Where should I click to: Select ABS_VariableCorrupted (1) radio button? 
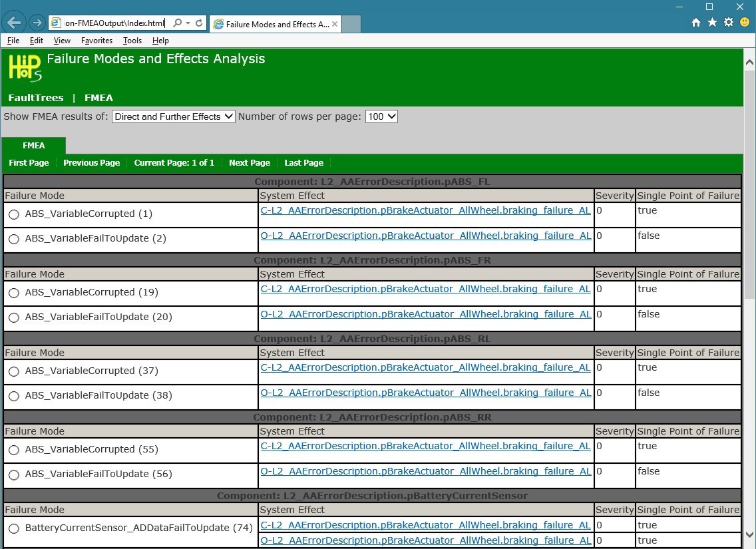click(x=14, y=215)
